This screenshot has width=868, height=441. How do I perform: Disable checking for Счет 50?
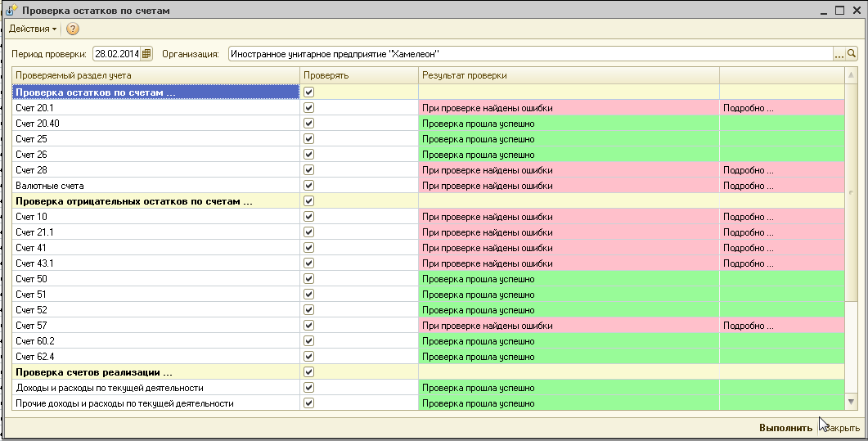coord(308,279)
